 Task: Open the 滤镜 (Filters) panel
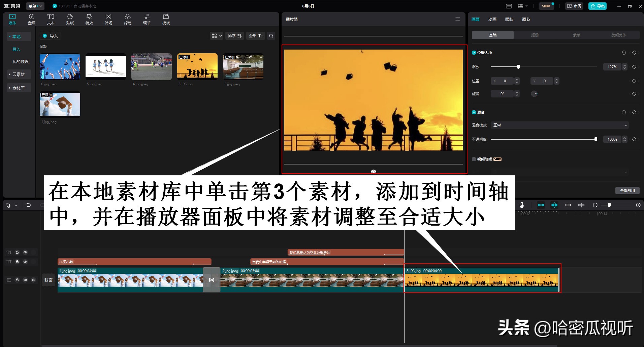tap(128, 19)
